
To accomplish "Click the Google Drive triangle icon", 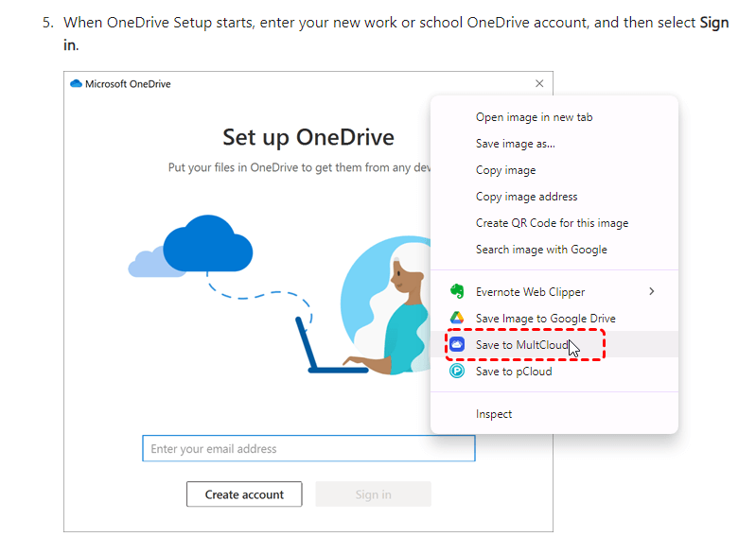I will tap(457, 318).
